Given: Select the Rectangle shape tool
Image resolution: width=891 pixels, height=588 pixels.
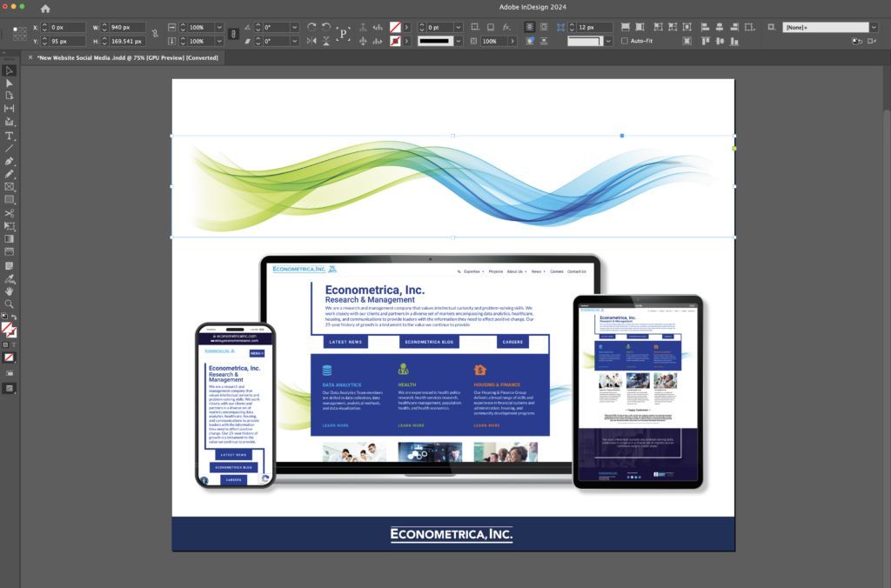Looking at the screenshot, I should (9, 199).
